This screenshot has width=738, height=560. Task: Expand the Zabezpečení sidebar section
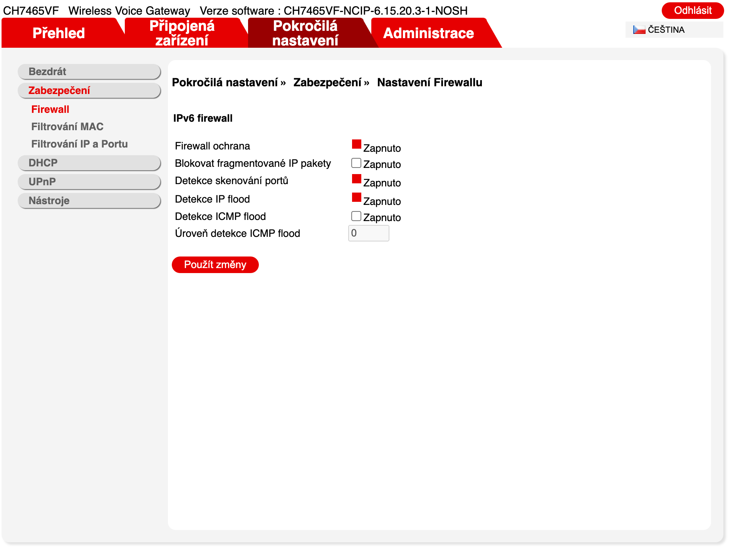(x=89, y=91)
